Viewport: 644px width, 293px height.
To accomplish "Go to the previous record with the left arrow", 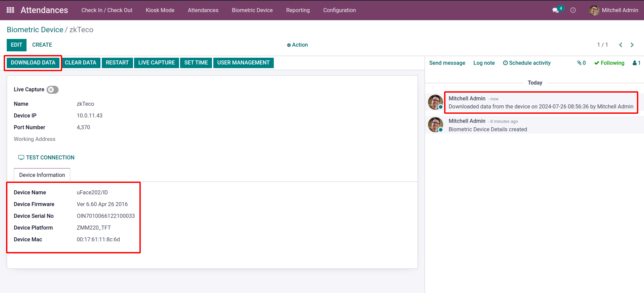I will click(x=620, y=45).
